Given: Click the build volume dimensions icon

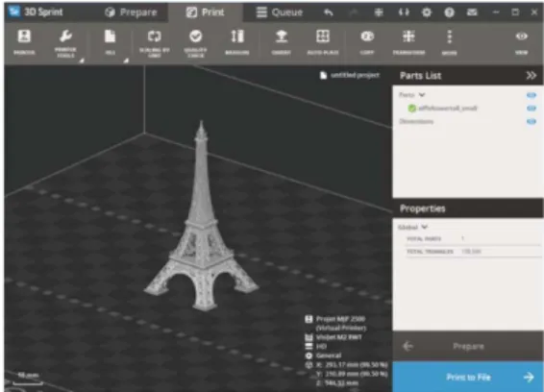Looking at the screenshot, I should 309,365.
